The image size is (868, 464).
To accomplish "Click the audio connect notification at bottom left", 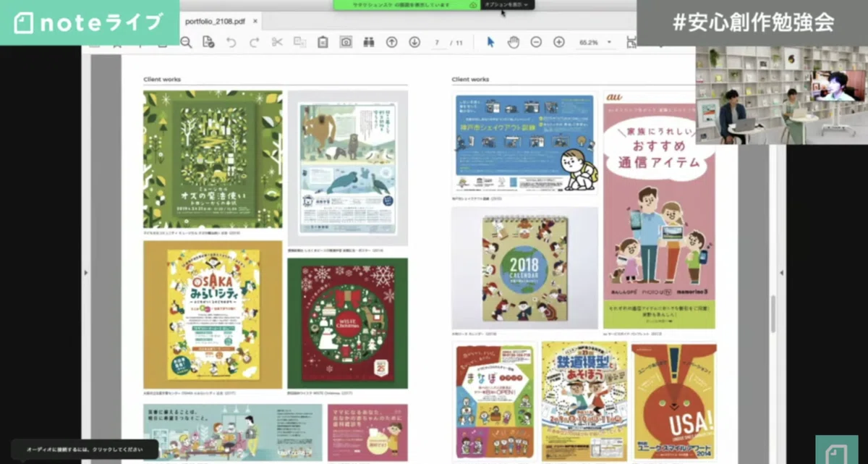I will click(85, 450).
